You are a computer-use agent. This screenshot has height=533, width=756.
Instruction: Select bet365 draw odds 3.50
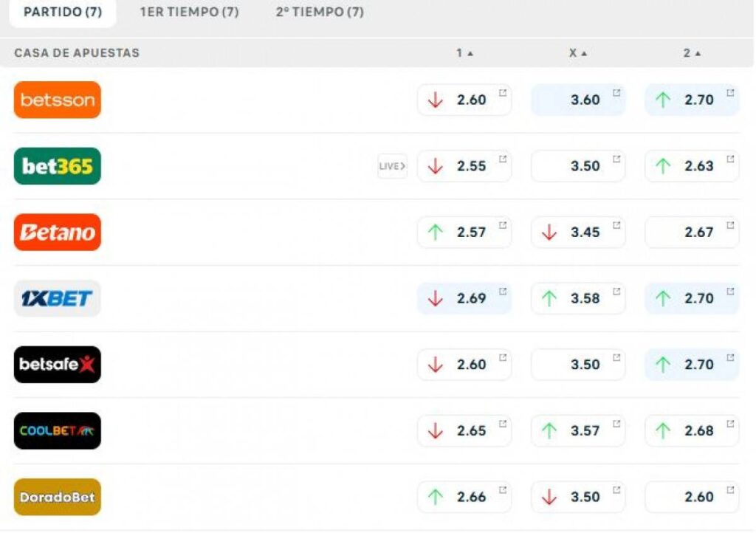(x=577, y=166)
